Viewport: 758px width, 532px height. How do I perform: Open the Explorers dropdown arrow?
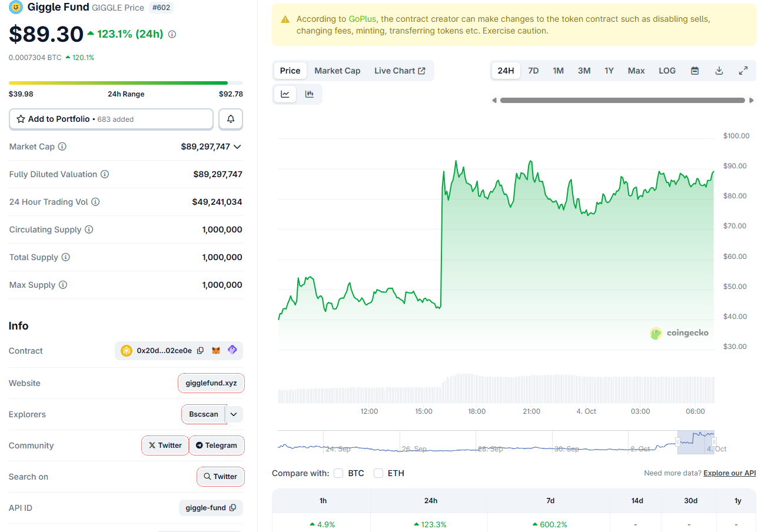234,414
